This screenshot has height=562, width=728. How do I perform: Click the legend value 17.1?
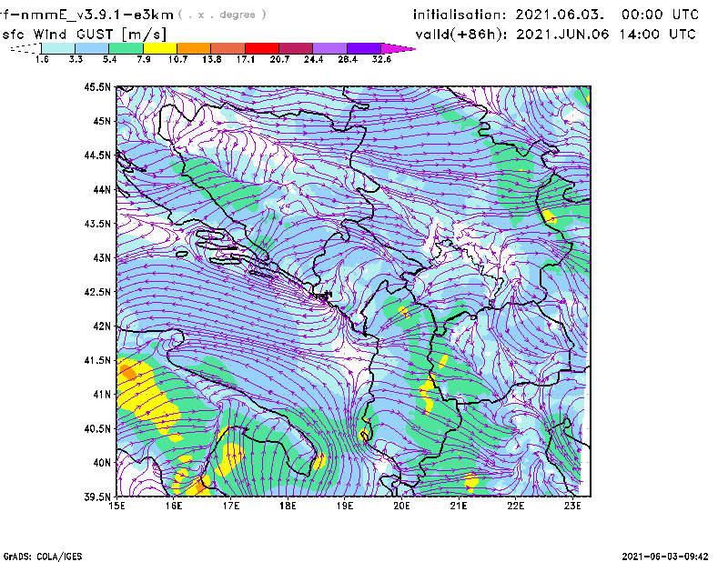coord(246,59)
